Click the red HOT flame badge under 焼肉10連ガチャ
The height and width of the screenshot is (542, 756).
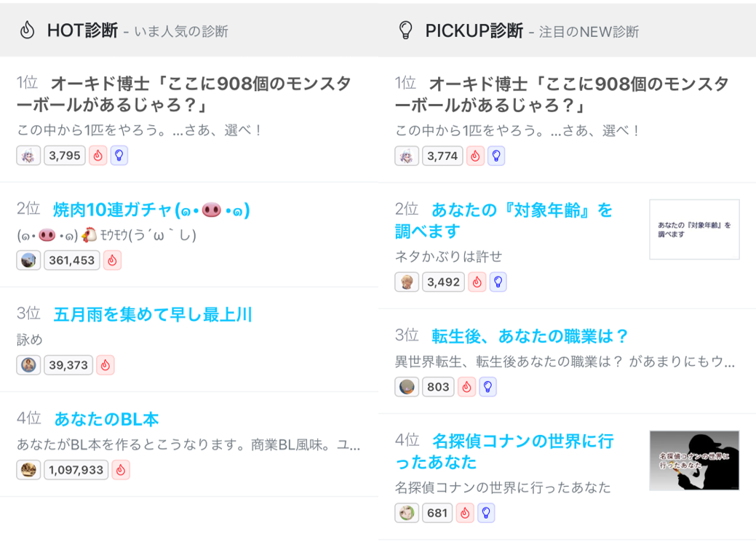point(112,260)
